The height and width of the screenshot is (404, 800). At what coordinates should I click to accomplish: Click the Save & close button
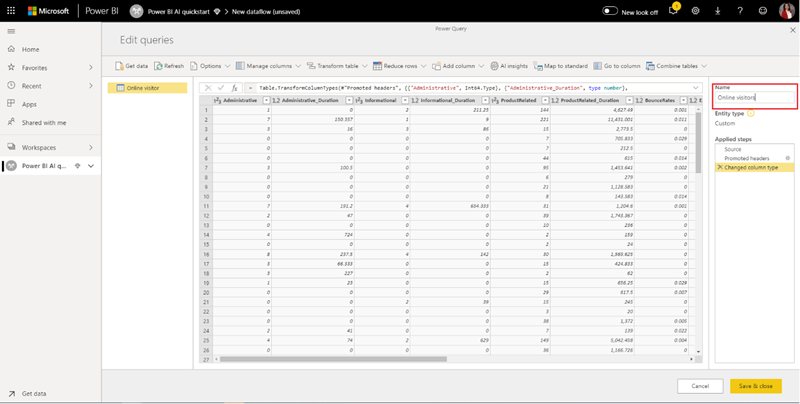point(755,385)
